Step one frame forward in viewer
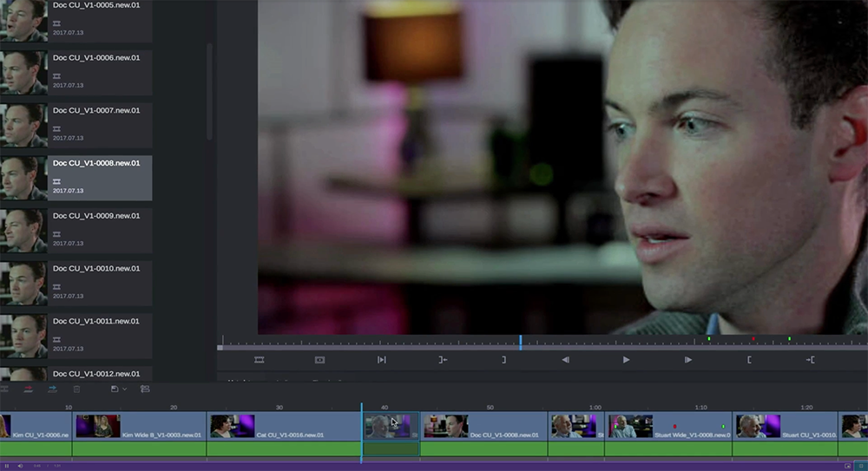The image size is (868, 471). tap(688, 360)
